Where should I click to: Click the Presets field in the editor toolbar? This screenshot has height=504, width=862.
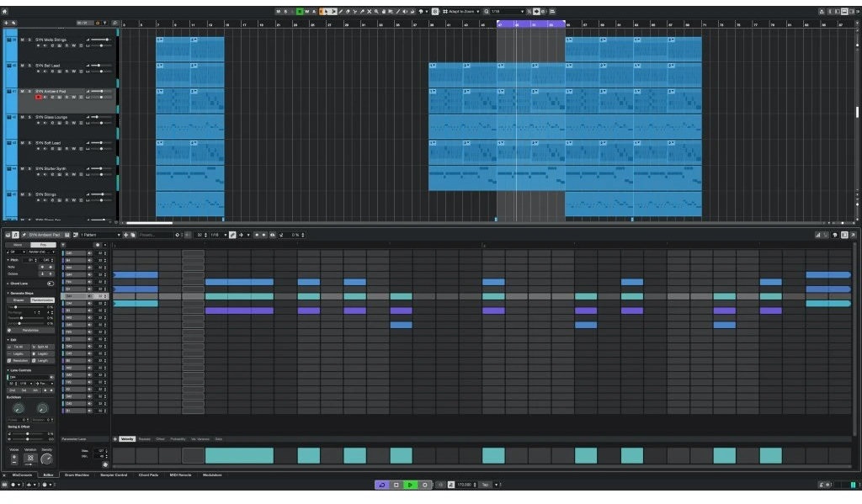[157, 235]
